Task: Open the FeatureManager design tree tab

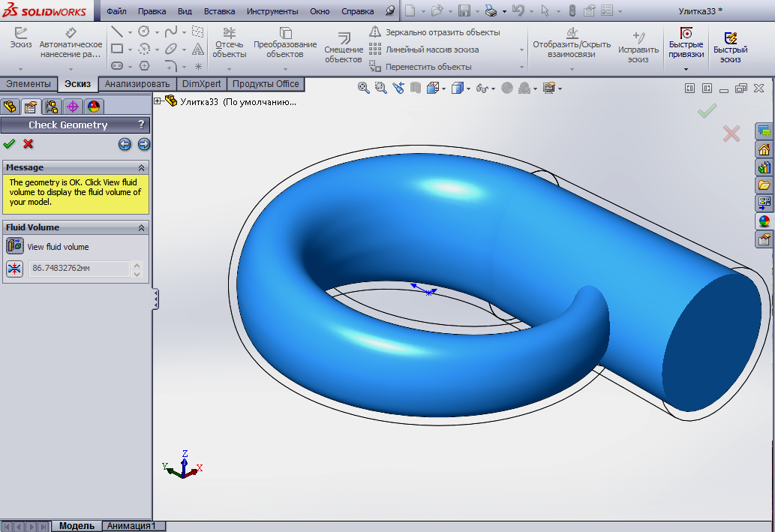Action: [10, 107]
